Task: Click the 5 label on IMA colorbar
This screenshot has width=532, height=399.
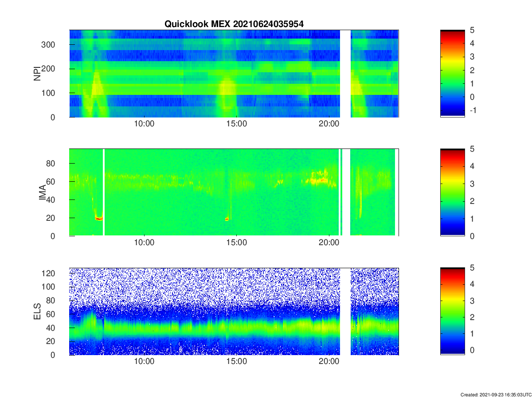Action: (x=473, y=149)
